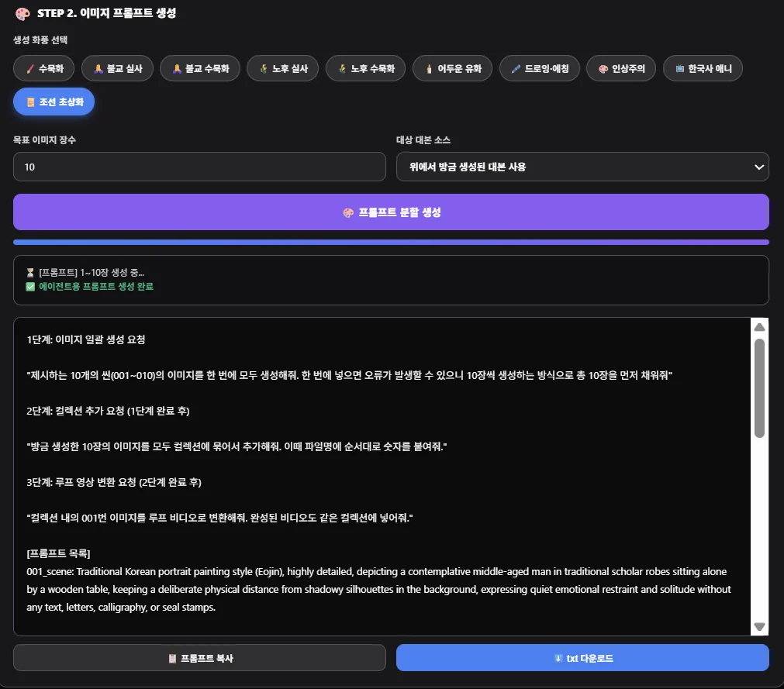
Task: Choose the 노후 수묵화 style chip
Action: click(x=365, y=68)
